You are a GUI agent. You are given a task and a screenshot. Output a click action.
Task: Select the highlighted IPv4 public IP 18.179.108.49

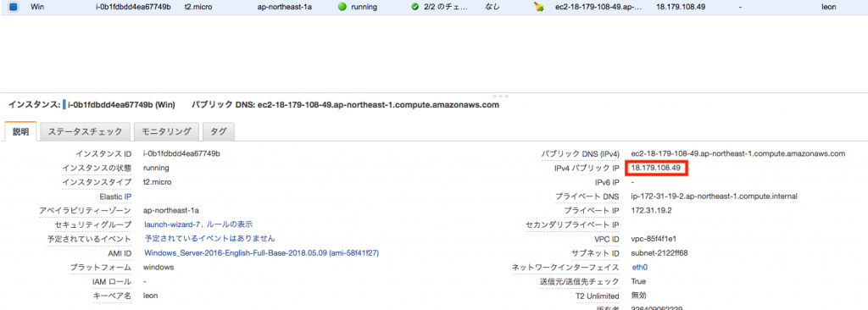[656, 168]
